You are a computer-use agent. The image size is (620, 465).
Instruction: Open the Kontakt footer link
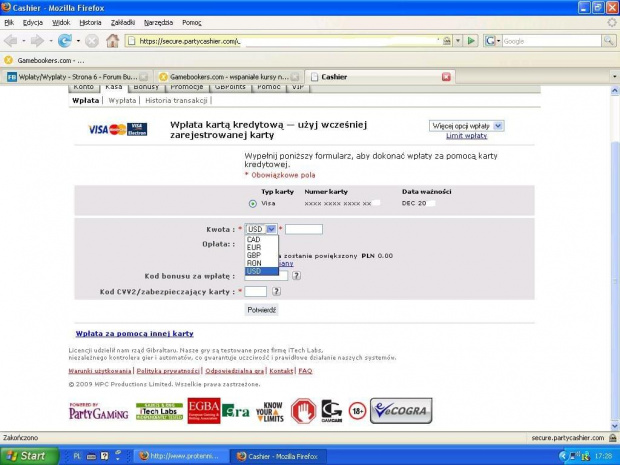(281, 371)
